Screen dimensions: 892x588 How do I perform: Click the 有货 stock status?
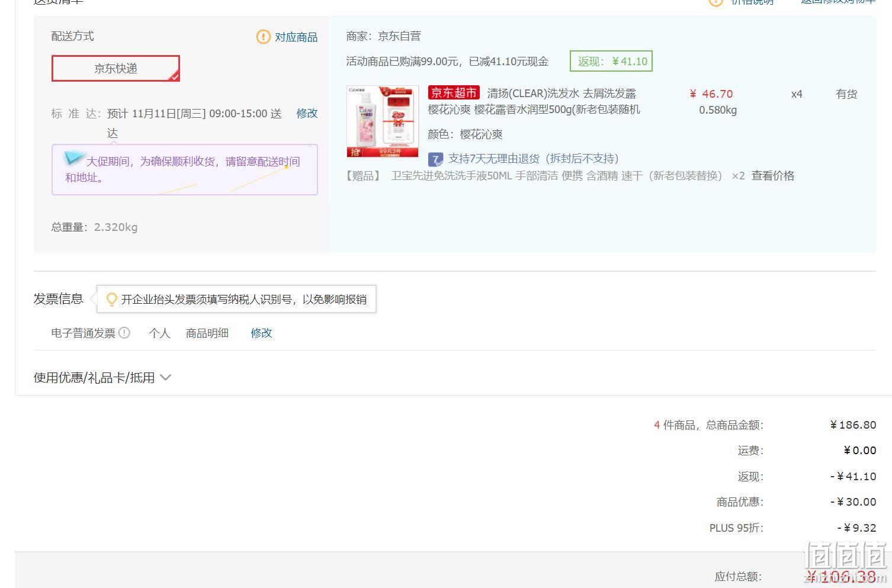click(x=846, y=94)
